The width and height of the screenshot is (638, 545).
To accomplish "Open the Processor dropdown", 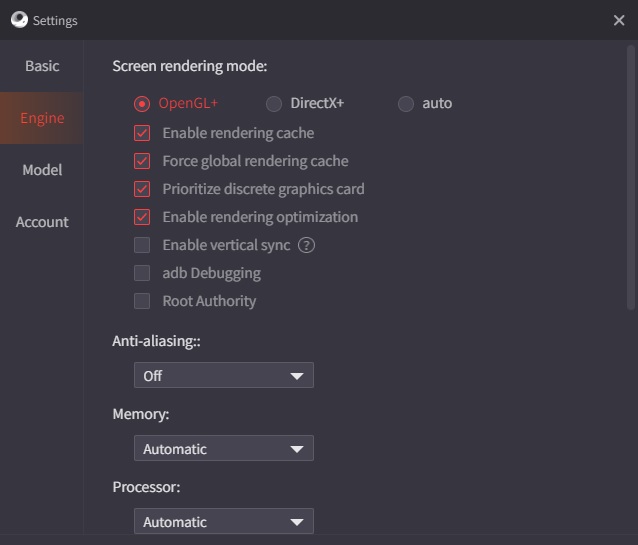I will pyautogui.click(x=224, y=521).
